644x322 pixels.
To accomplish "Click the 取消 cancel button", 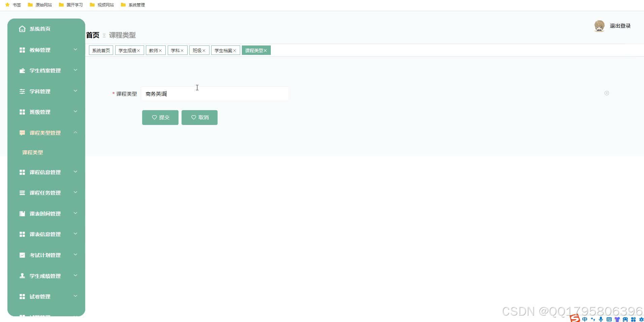I will [199, 118].
